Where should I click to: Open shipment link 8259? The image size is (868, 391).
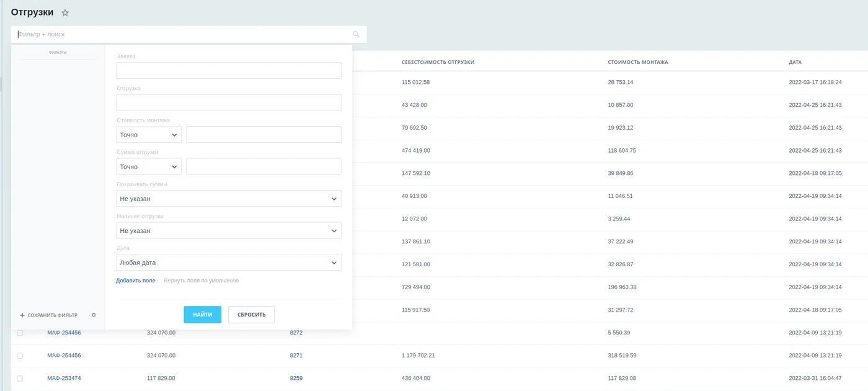point(296,378)
